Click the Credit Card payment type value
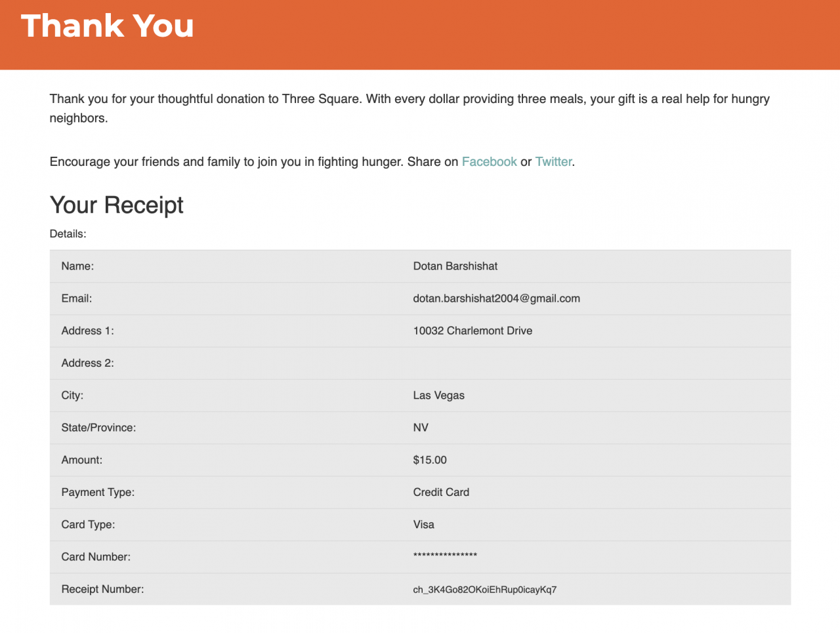Screen dimensions: 840x633 pos(441,492)
